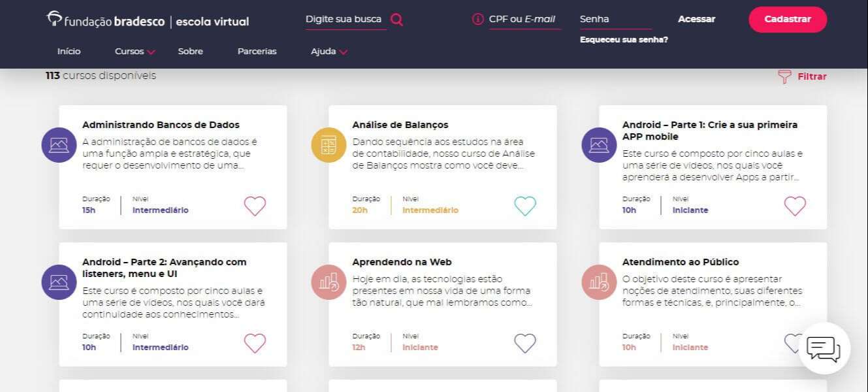Click the pink Aprendendo na Web chart icon
The width and height of the screenshot is (868, 392).
click(329, 282)
